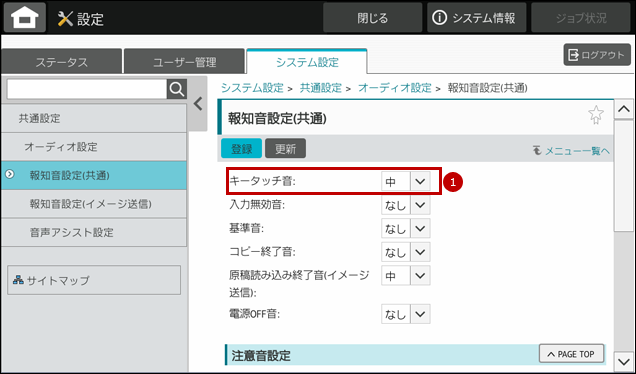Click the scroll up arrow button

[623, 109]
